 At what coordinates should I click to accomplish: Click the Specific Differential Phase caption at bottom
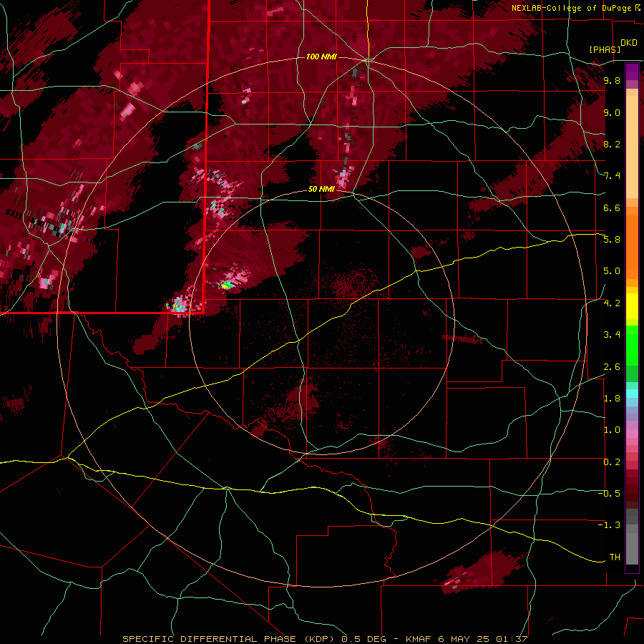[x=325, y=639]
